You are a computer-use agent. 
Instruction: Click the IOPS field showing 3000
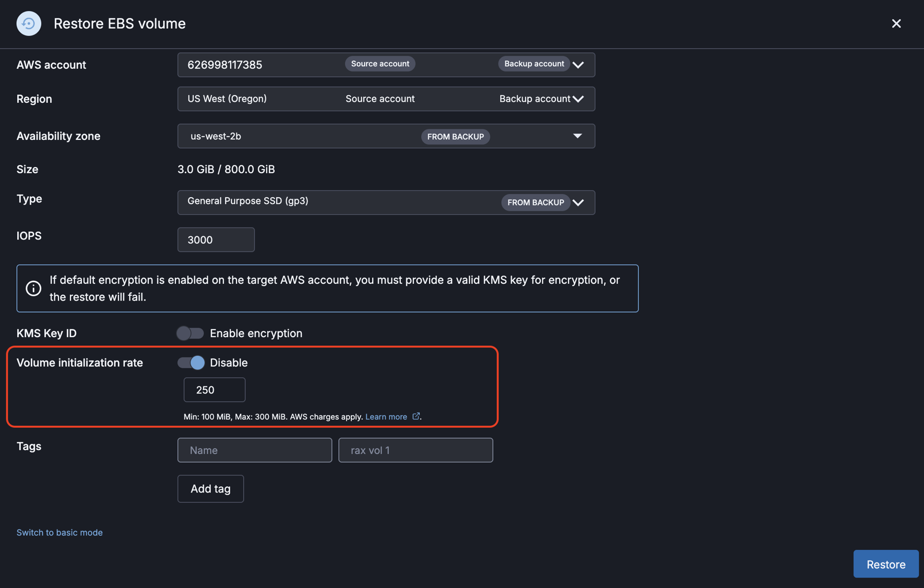pyautogui.click(x=216, y=239)
